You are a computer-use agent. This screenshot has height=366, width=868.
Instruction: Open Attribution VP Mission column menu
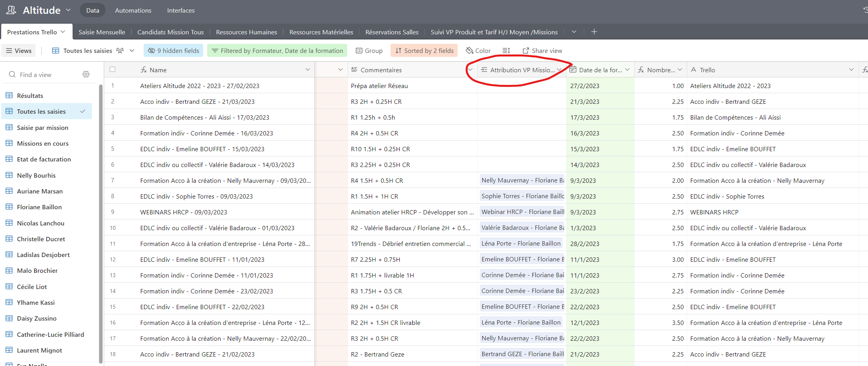(x=559, y=70)
